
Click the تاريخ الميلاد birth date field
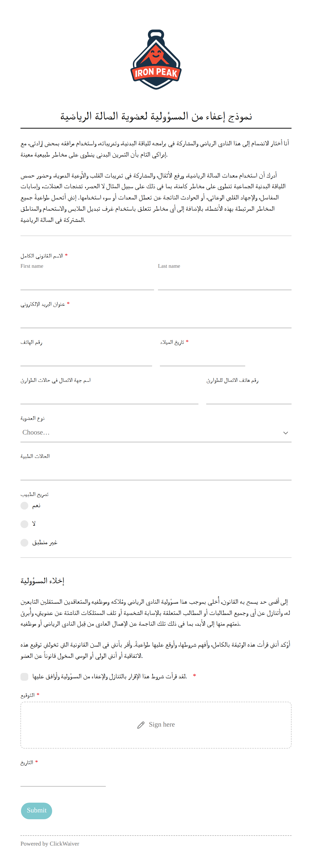click(x=203, y=357)
